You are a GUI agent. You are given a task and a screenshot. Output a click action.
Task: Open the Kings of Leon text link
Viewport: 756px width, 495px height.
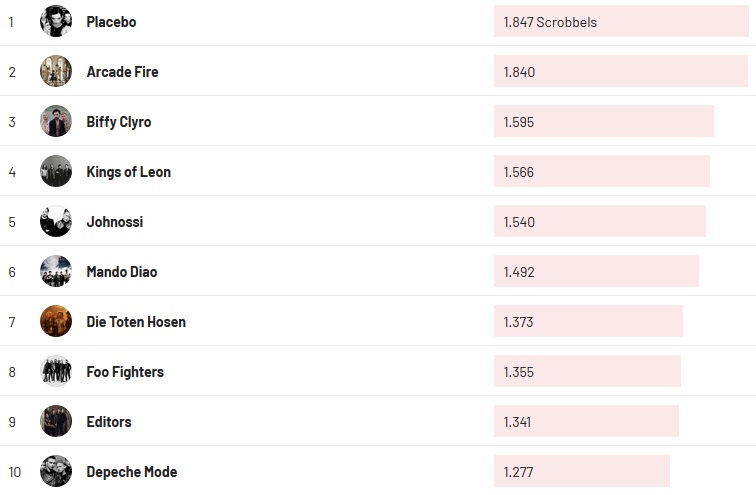[x=128, y=172]
